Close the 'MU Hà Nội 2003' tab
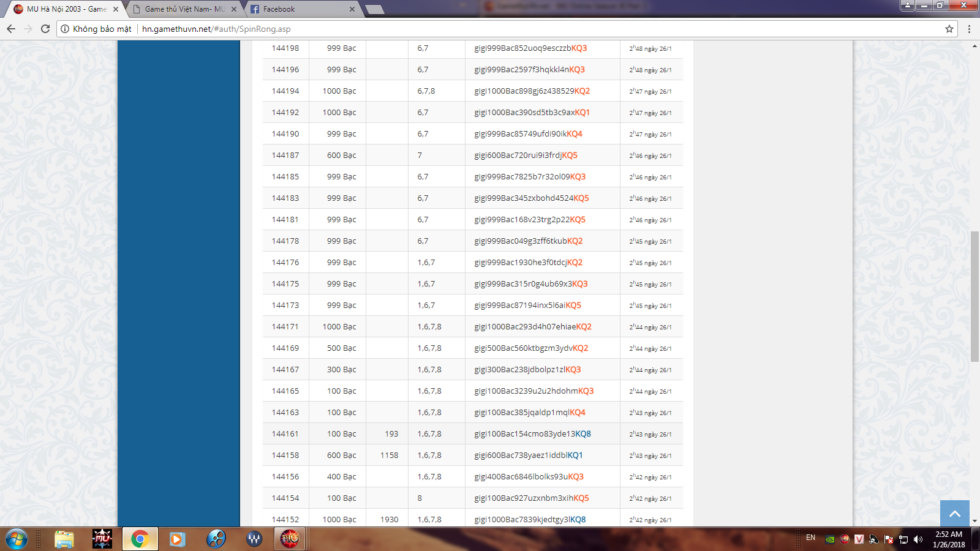980x551 pixels. pyautogui.click(x=116, y=9)
